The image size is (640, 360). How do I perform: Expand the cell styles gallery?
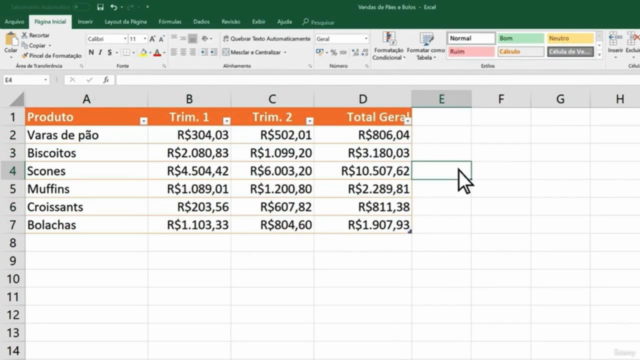pyautogui.click(x=599, y=55)
